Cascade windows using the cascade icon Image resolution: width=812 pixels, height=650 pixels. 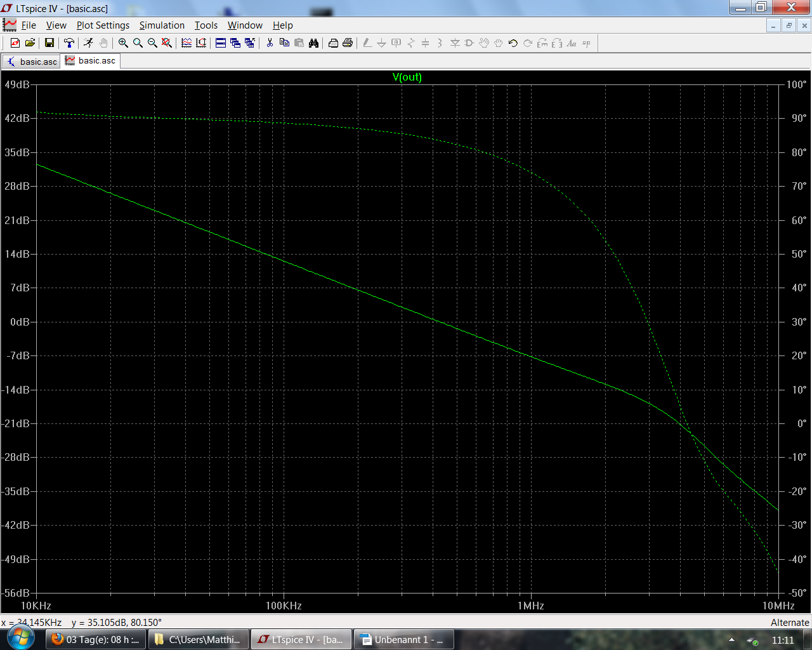pyautogui.click(x=235, y=43)
